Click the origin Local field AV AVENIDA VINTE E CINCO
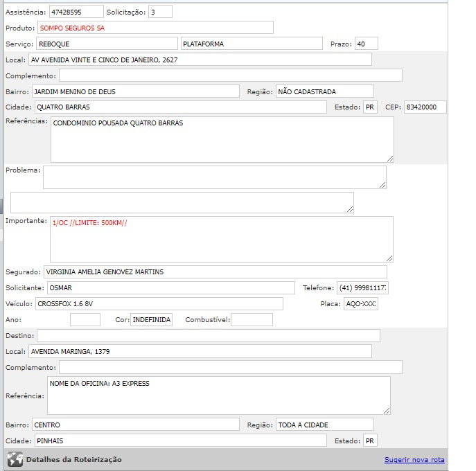Viewport: 476px width, 471px height. pos(200,60)
